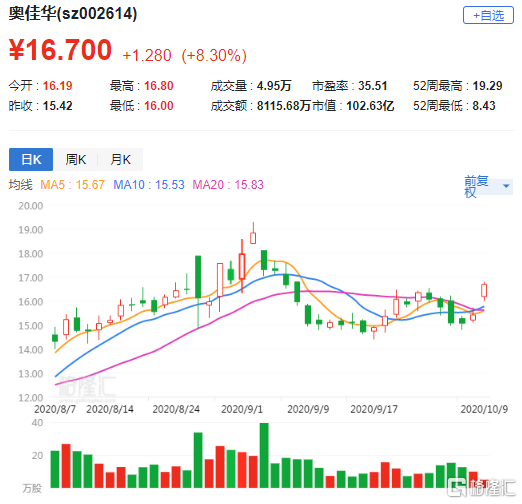522x504 pixels.
Task: Click the MA20 moving average legend
Action: [x=228, y=185]
